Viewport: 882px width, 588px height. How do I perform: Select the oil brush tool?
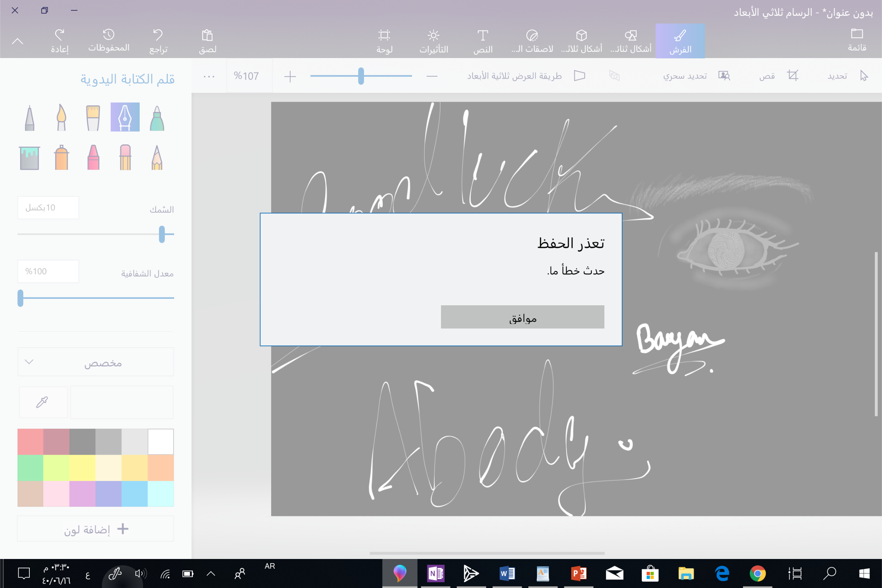tap(93, 118)
